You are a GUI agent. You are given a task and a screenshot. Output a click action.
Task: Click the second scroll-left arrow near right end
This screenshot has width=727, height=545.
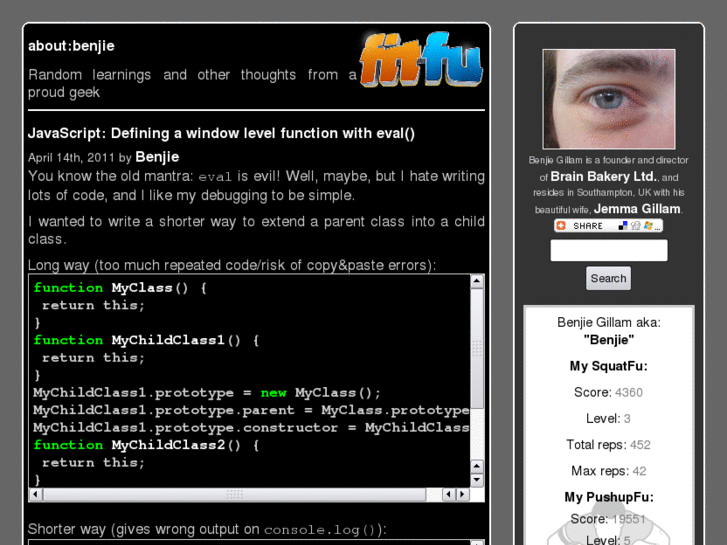coord(448,494)
